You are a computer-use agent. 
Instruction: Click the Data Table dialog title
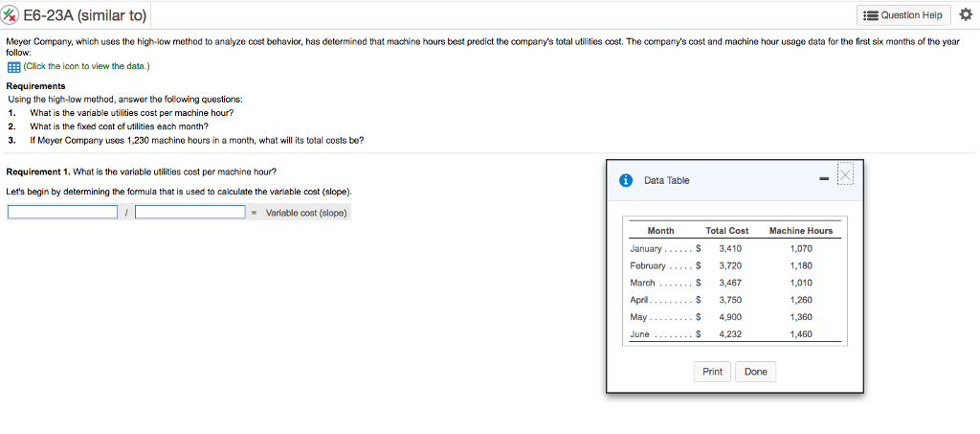pos(667,180)
